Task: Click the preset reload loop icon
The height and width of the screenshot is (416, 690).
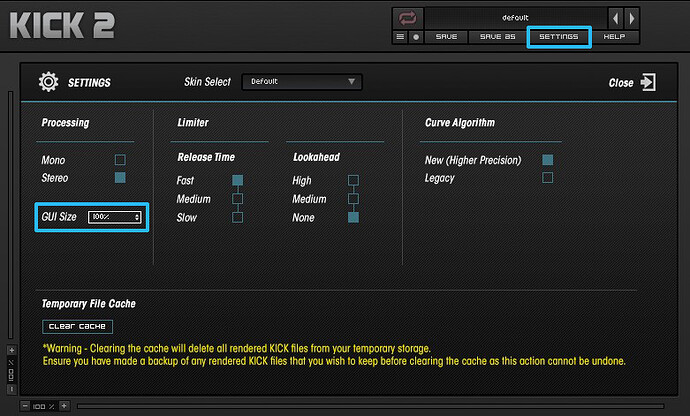Action: (407, 18)
